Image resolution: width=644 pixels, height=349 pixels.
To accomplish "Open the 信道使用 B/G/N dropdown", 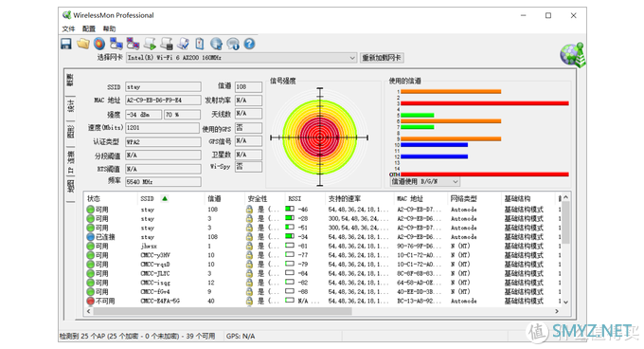I will click(x=424, y=182).
